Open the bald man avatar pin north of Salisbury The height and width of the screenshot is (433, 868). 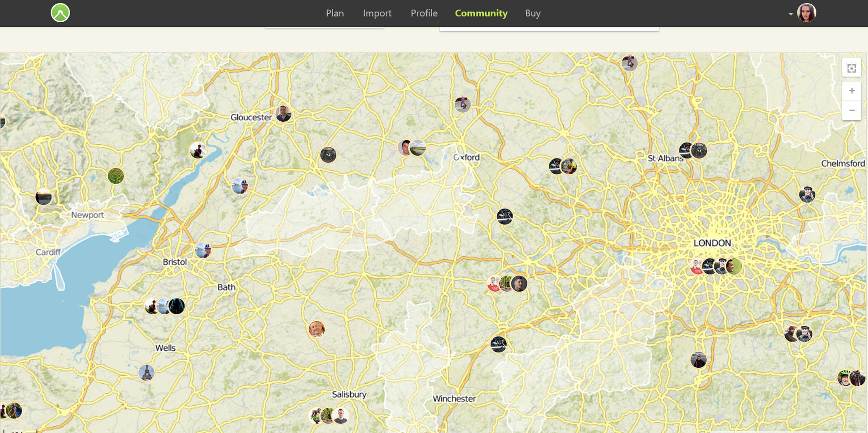coord(316,329)
